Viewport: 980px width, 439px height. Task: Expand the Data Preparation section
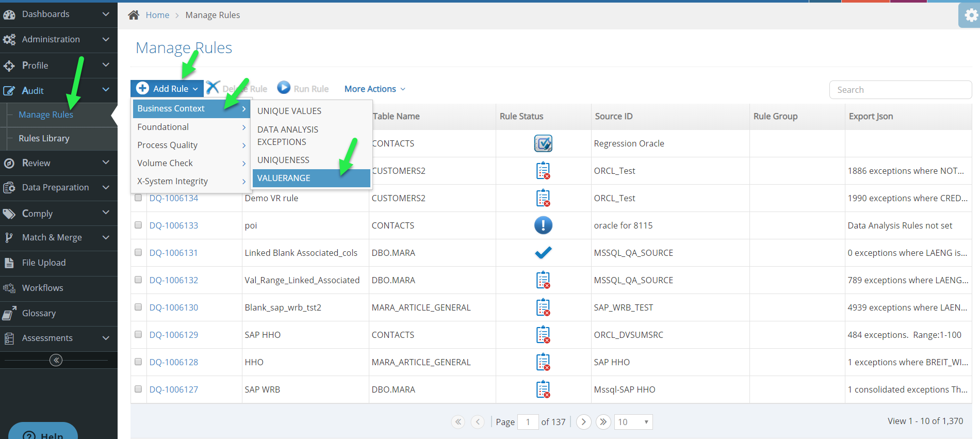(106, 187)
